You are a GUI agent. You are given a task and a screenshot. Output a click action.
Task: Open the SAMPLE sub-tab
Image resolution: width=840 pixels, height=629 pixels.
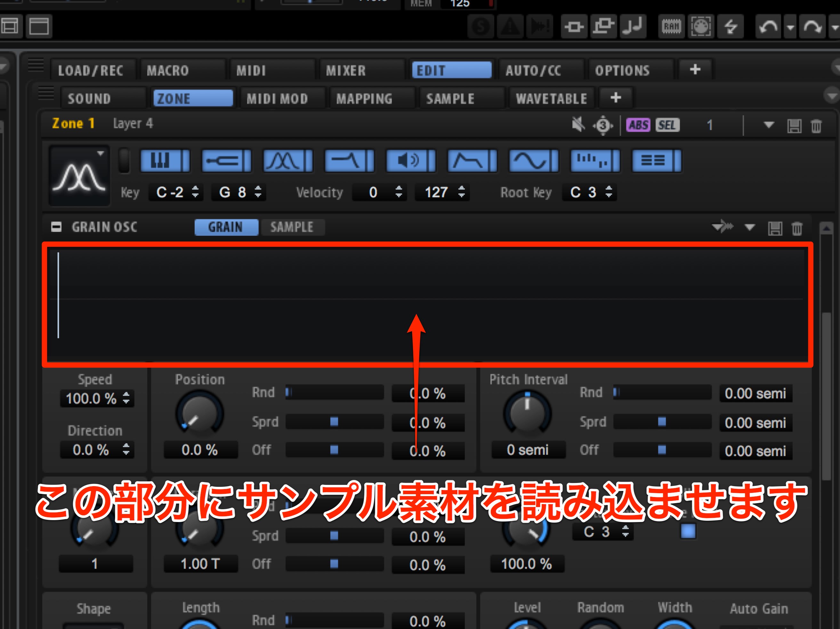click(462, 98)
